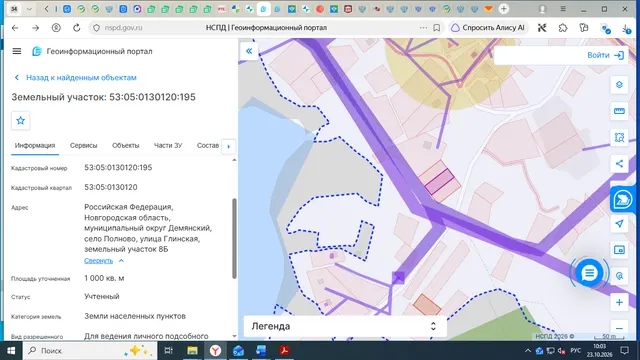Open the tab list dropdown chevron
640x360 pixels.
(x=29, y=9)
